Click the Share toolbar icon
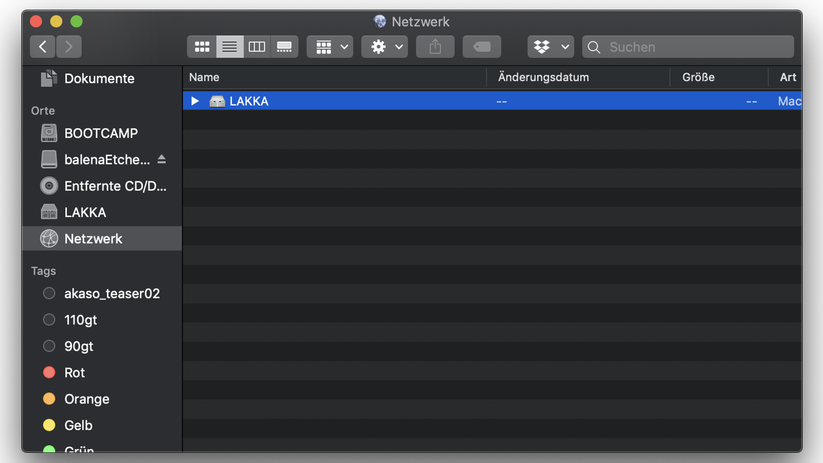 (x=435, y=47)
